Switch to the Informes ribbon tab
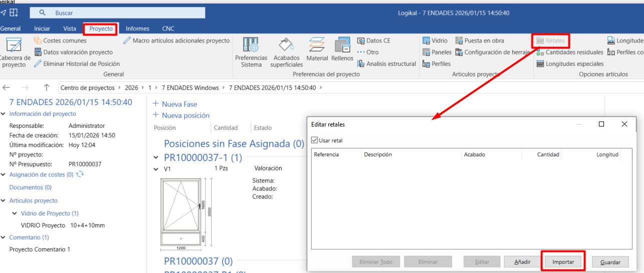The width and height of the screenshot is (644, 273). point(137,29)
